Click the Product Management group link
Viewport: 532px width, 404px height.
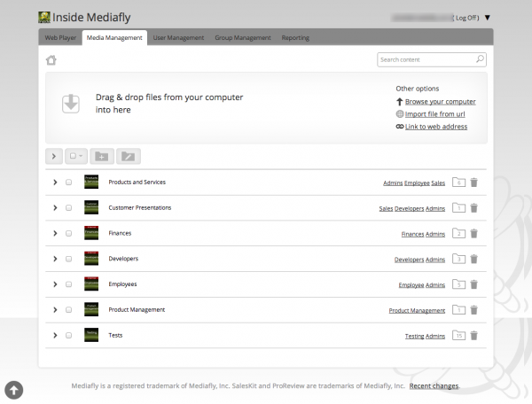click(417, 311)
